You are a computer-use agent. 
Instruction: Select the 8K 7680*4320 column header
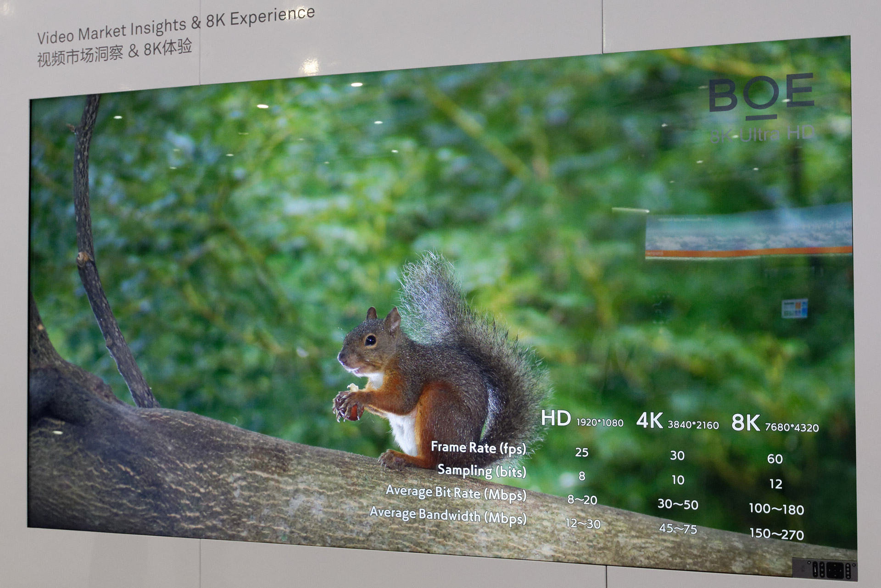coord(775,424)
